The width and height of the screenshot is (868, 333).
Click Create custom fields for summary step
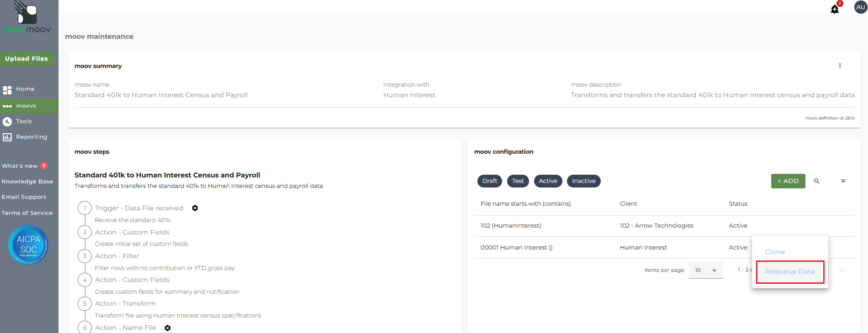click(x=167, y=292)
